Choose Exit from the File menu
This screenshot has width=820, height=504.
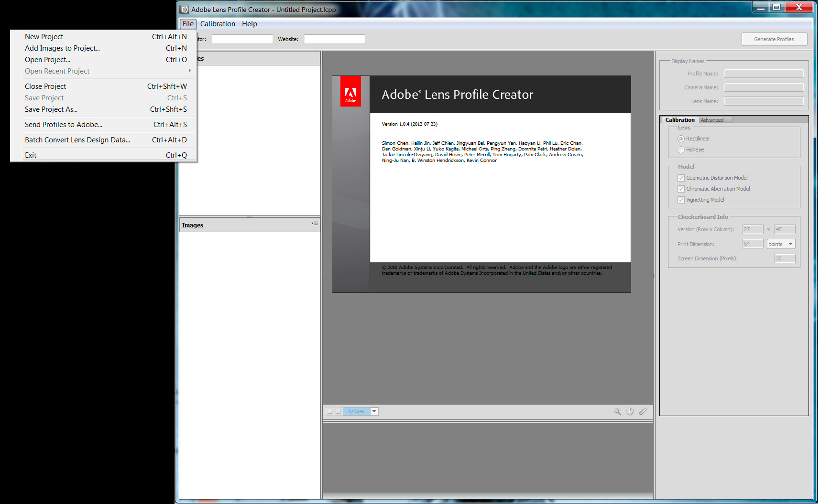click(103, 155)
